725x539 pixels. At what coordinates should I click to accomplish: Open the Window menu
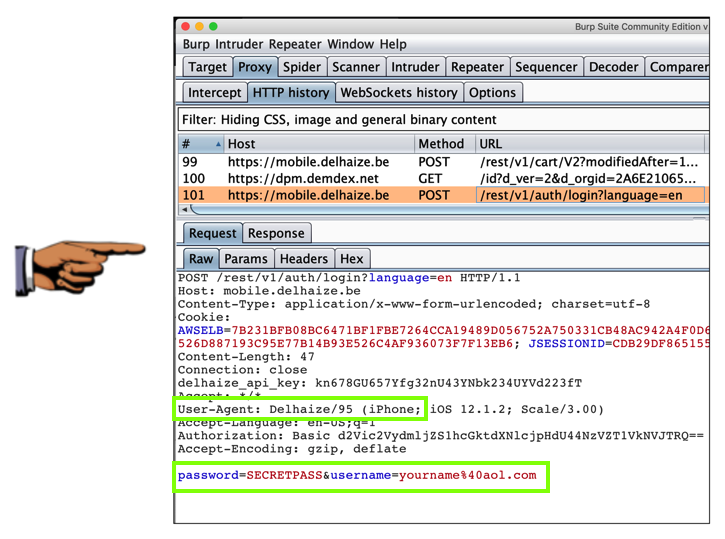tap(350, 44)
